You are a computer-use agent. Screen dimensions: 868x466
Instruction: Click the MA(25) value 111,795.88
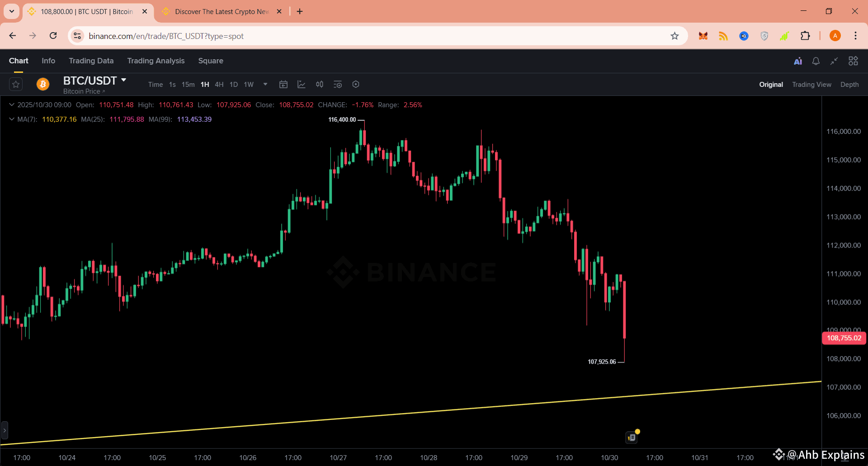click(x=127, y=119)
